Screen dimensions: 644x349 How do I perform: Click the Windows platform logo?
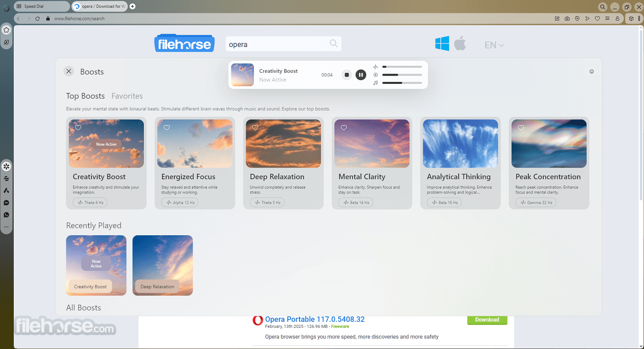coord(442,44)
